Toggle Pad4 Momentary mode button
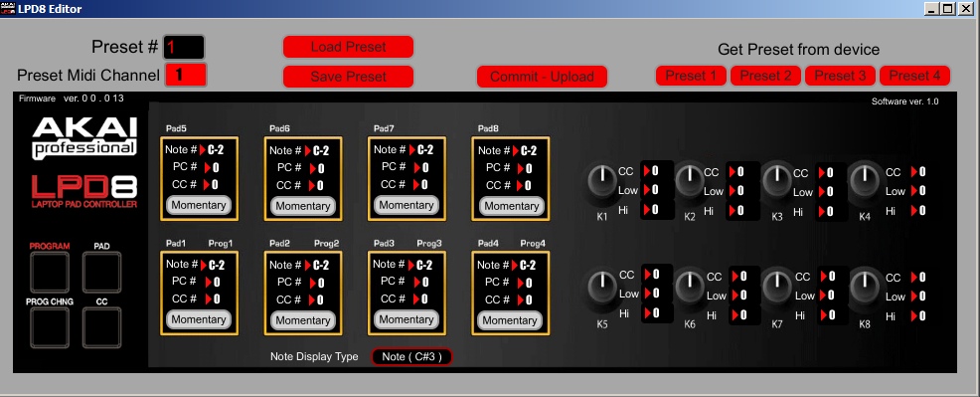This screenshot has height=397, width=980. pyautogui.click(x=510, y=320)
